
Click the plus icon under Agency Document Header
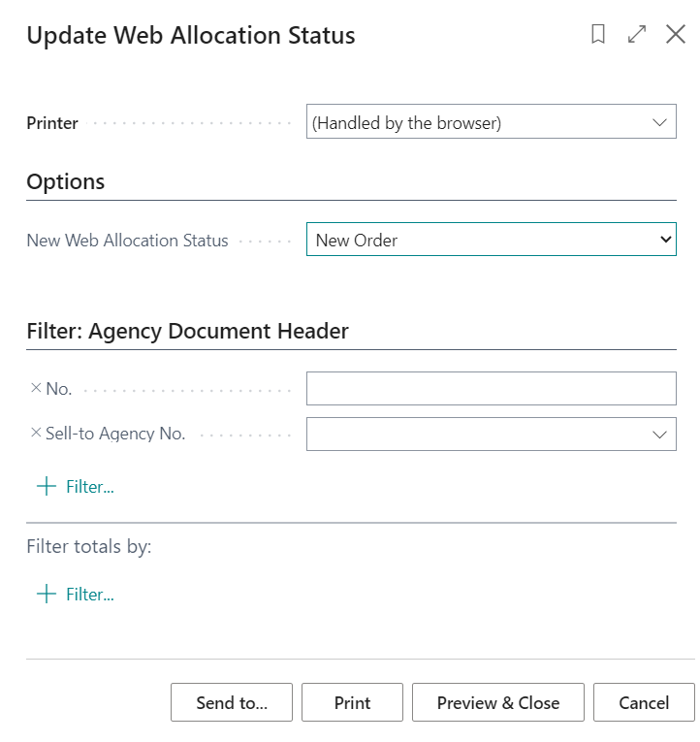point(46,486)
